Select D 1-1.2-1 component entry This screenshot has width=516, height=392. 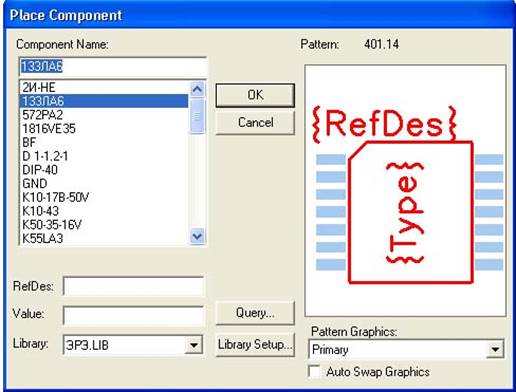click(104, 156)
